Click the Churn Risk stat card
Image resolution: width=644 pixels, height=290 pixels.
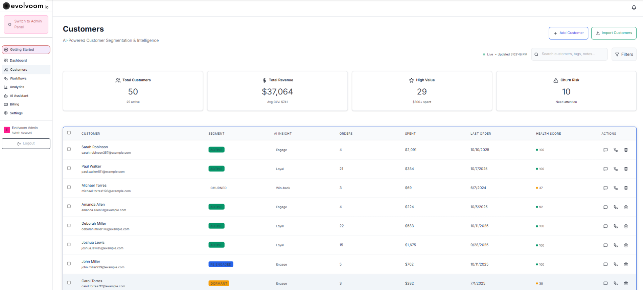[x=566, y=91]
